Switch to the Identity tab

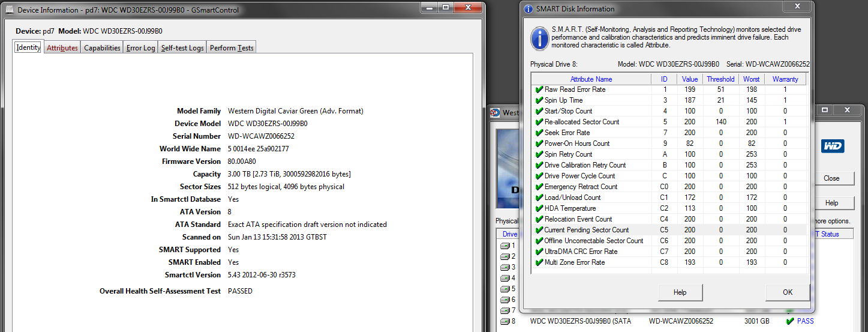click(28, 48)
